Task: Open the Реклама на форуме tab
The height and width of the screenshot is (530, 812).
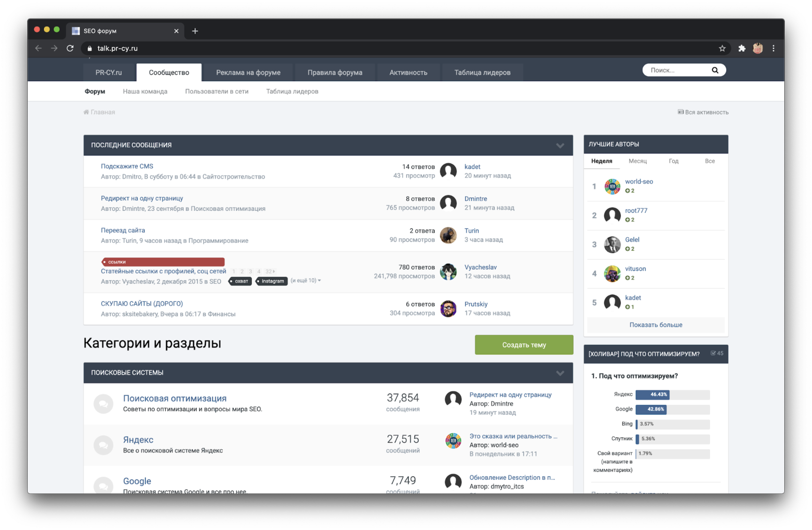Action: [248, 73]
